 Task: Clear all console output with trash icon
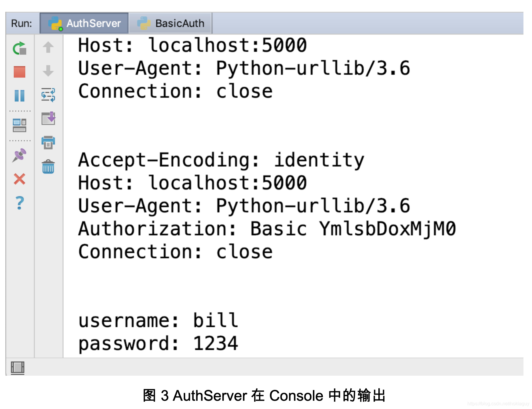(48, 166)
